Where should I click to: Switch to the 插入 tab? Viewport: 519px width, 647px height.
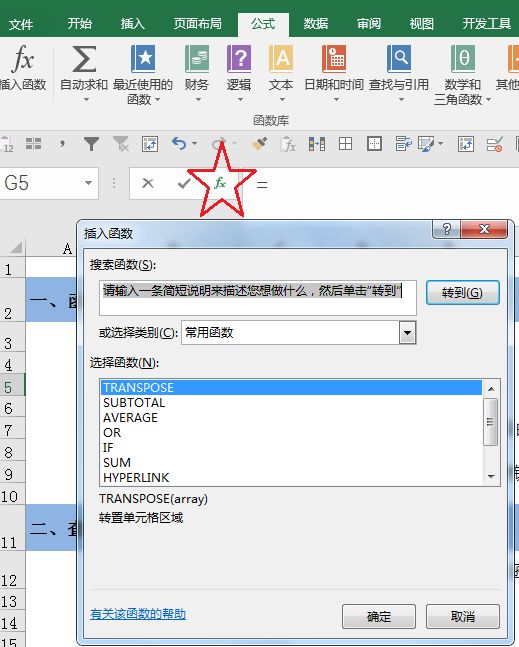[132, 24]
